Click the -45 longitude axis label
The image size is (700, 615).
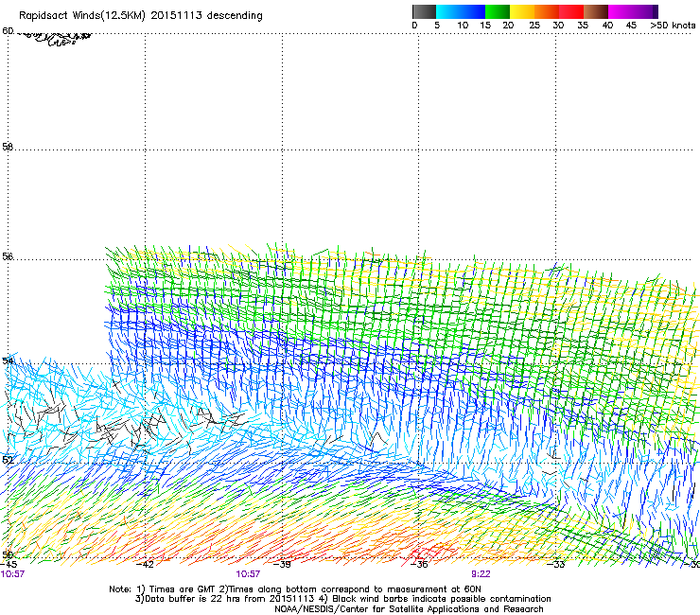tap(9, 564)
